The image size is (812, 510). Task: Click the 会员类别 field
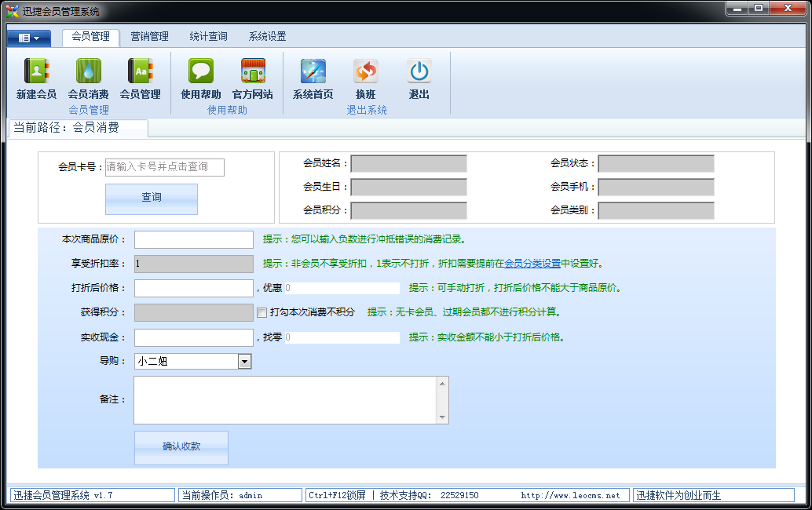657,210
